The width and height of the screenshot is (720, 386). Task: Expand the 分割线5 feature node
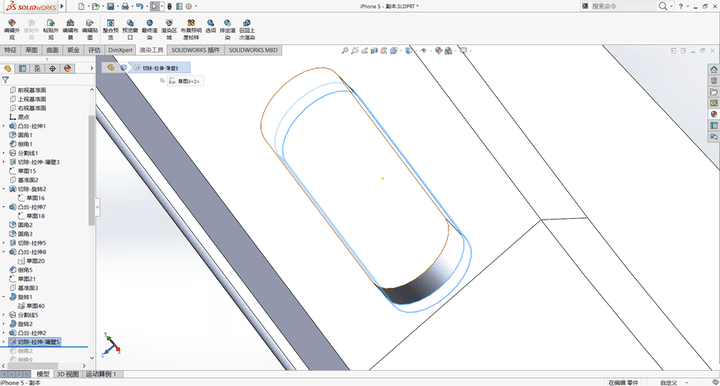4,315
